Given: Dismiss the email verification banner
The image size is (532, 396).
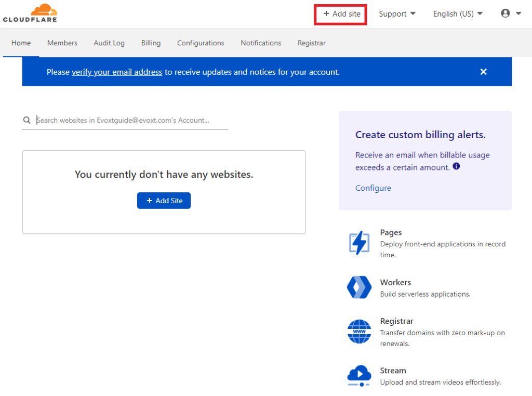Looking at the screenshot, I should pos(483,72).
